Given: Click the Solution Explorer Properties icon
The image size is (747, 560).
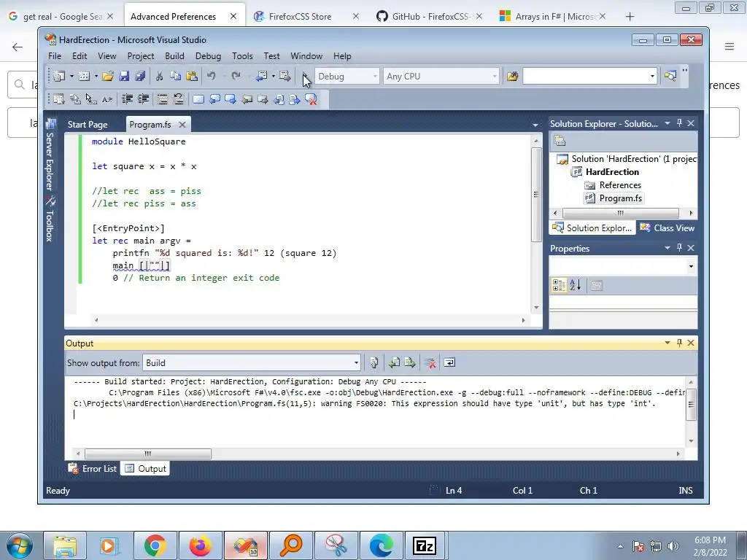Looking at the screenshot, I should click(x=560, y=141).
